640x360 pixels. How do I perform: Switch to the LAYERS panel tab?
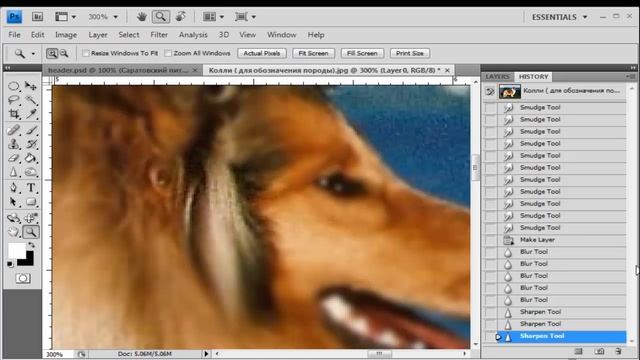coord(497,77)
